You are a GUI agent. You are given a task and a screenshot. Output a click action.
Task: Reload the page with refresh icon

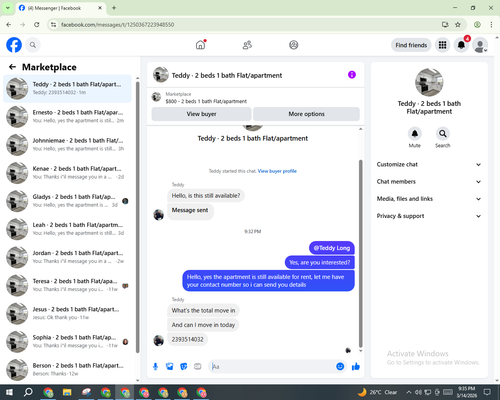tap(37, 25)
